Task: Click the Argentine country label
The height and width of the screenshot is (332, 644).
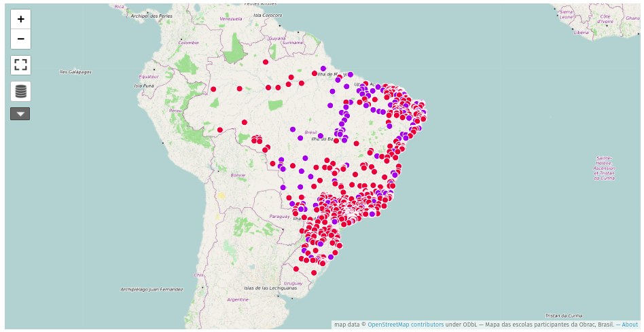Action: pos(238,299)
